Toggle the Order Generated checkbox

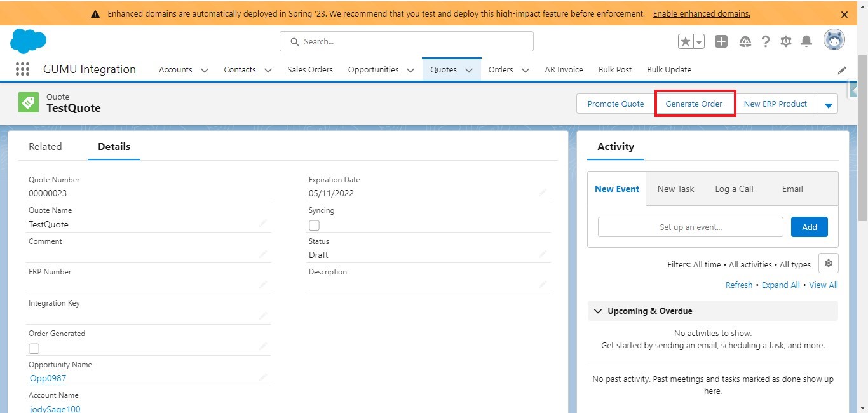[34, 348]
